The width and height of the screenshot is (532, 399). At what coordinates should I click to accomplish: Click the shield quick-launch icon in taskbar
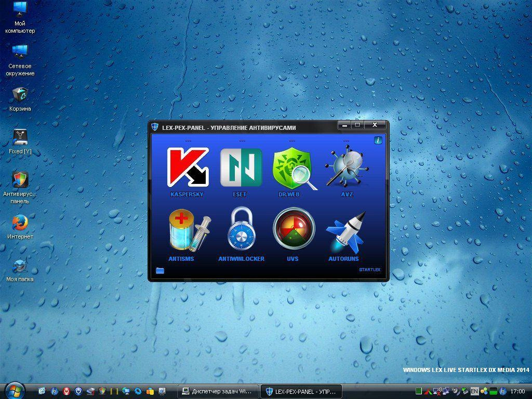click(x=102, y=391)
